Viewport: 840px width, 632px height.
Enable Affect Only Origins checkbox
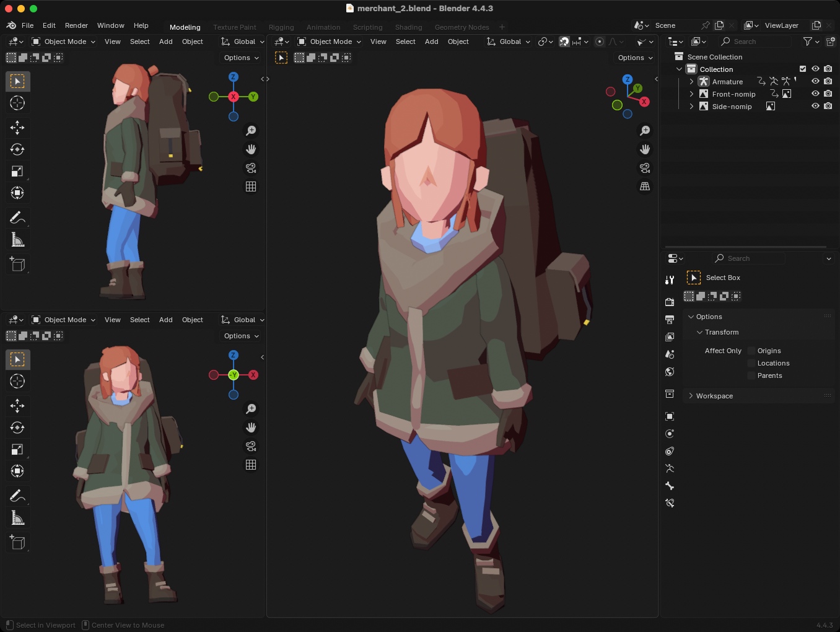(751, 351)
